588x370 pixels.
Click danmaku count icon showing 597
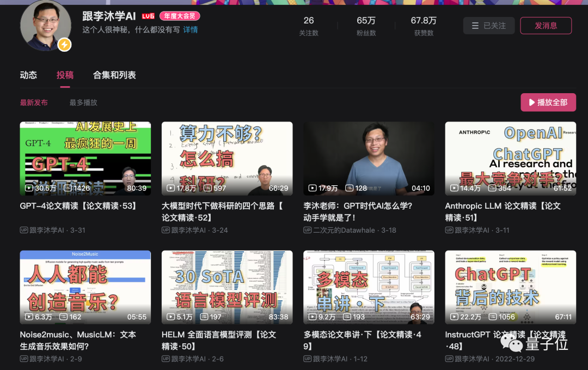(x=209, y=188)
